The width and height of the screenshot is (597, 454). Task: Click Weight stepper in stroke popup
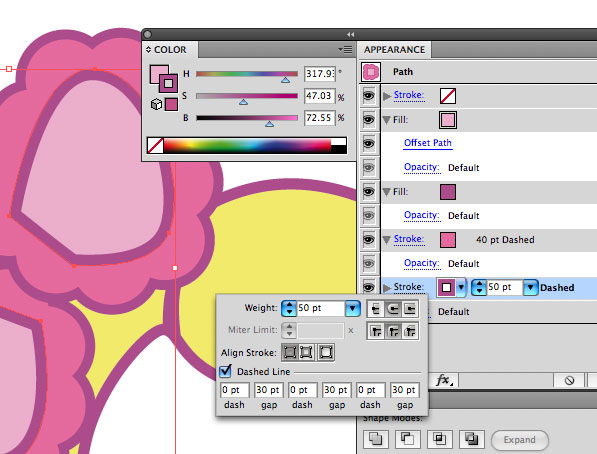point(289,308)
